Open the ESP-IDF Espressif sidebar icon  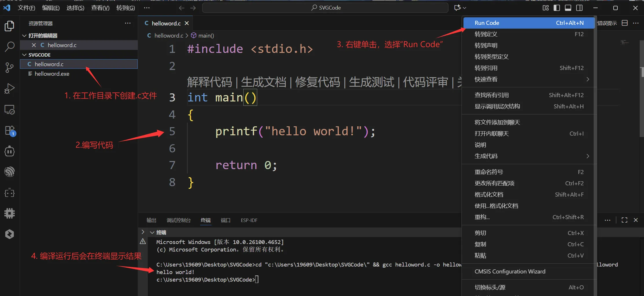coord(10,172)
